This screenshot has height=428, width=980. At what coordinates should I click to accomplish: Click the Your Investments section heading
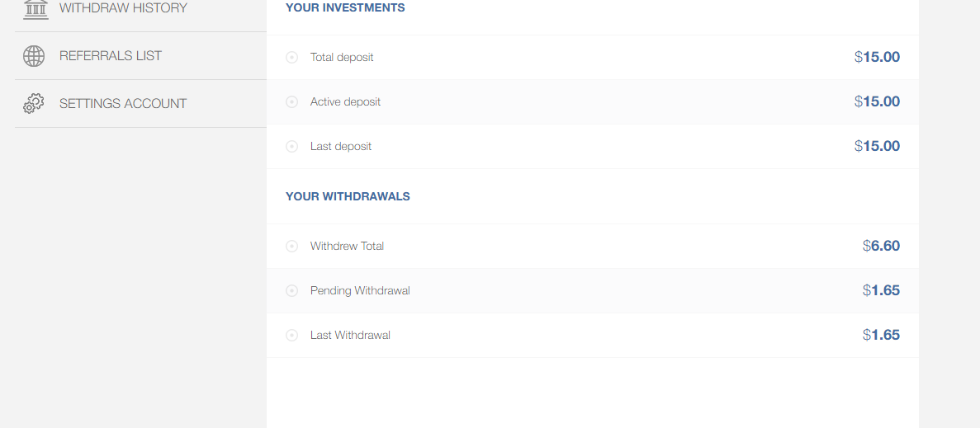[x=345, y=8]
